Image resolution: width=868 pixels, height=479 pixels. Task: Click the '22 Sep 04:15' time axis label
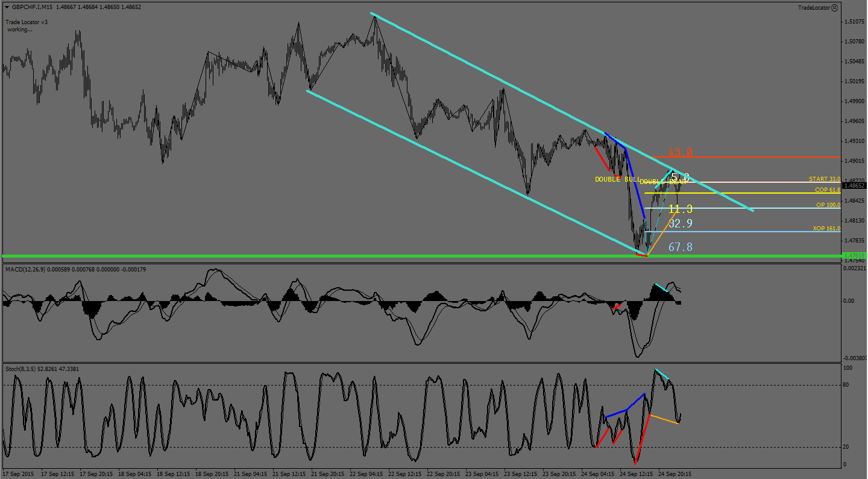point(366,474)
